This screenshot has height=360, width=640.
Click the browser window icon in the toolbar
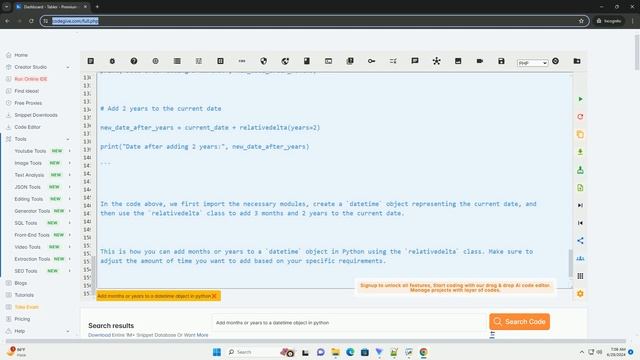328,61
